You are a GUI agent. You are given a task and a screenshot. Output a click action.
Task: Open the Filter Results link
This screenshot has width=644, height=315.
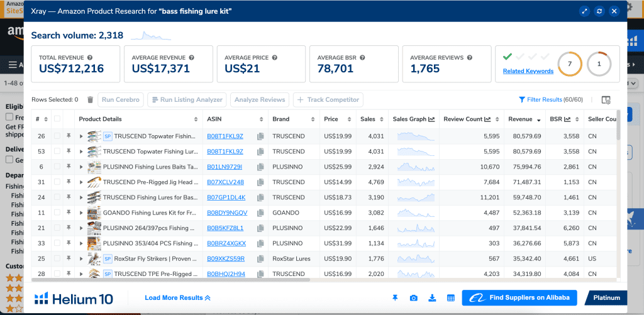click(551, 99)
